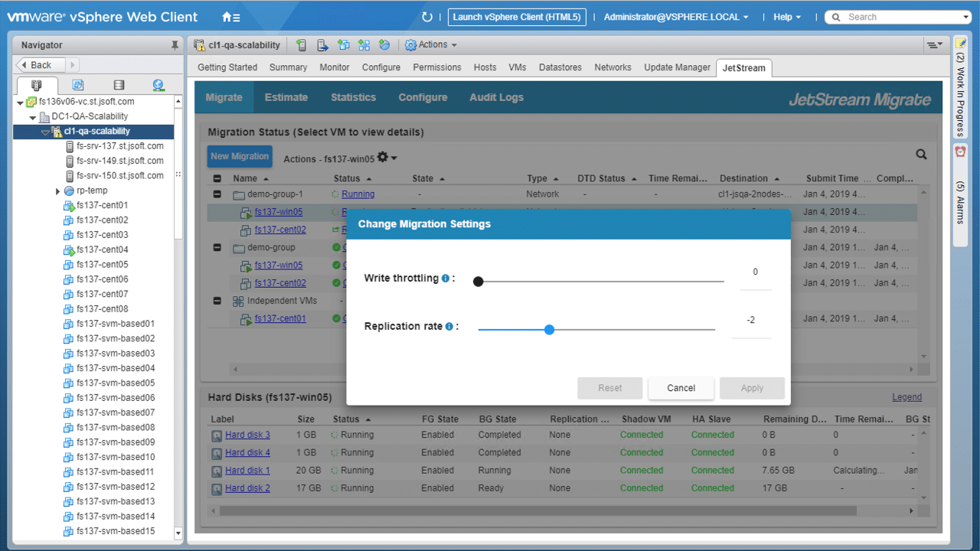Click the rp-temp resource pool icon
The height and width of the screenshot is (551, 980).
pyautogui.click(x=70, y=191)
